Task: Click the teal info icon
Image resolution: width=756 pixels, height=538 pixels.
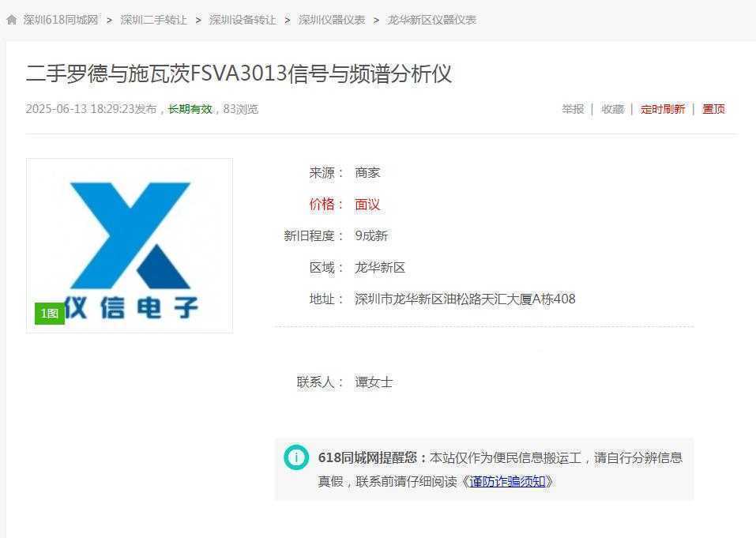Action: (296, 457)
